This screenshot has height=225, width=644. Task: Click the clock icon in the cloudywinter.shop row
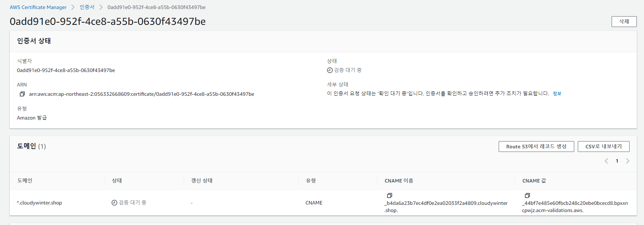114,203
